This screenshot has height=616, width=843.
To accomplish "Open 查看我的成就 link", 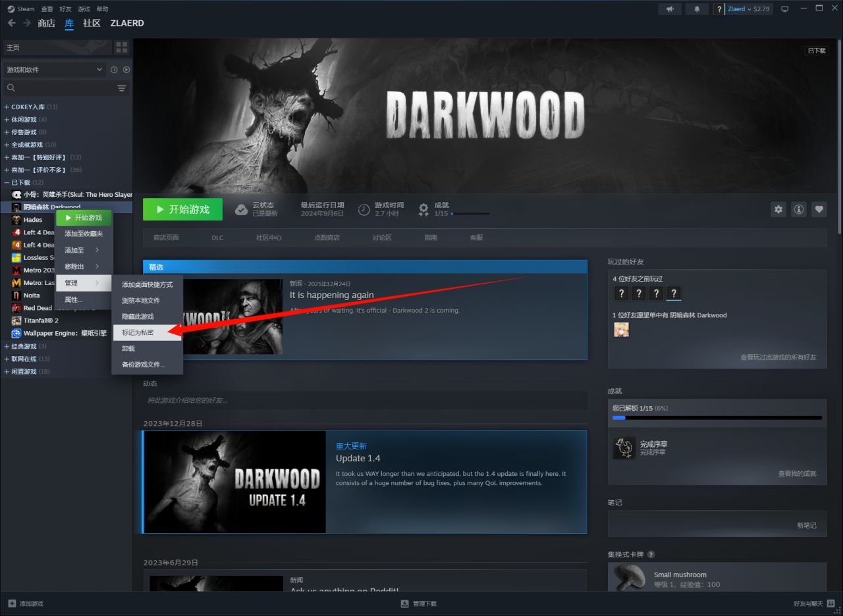I will [797, 473].
